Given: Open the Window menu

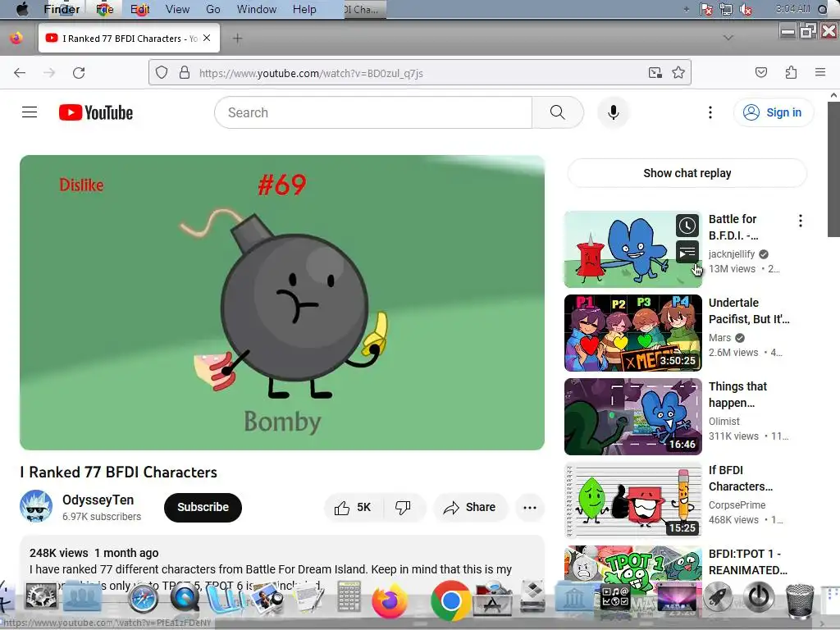Looking at the screenshot, I should (x=257, y=9).
